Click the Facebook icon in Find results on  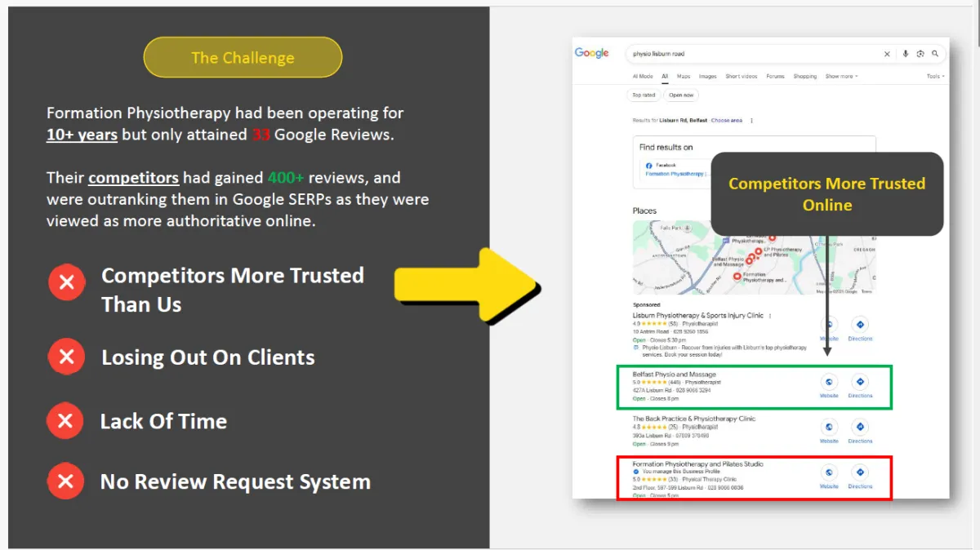pos(648,166)
